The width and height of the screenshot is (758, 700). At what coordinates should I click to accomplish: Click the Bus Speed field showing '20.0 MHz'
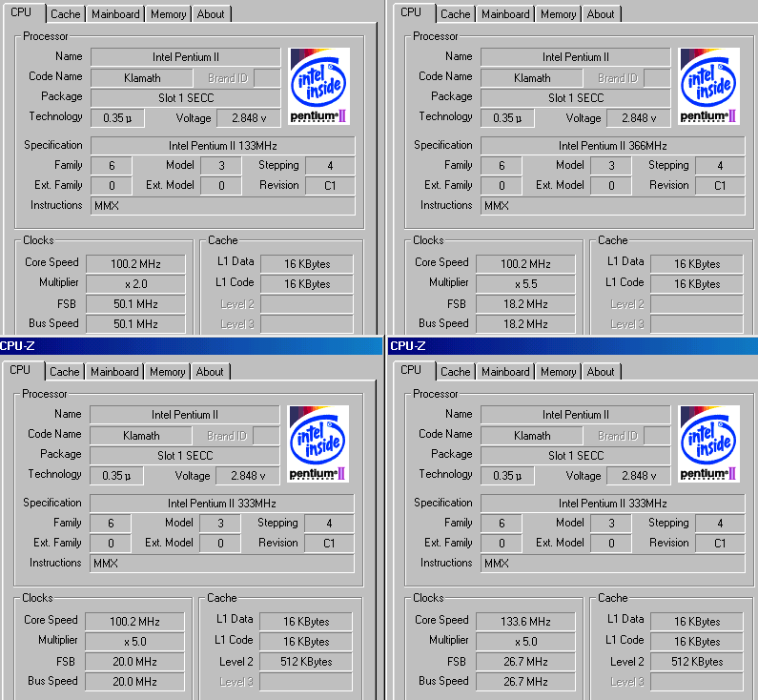tap(134, 682)
